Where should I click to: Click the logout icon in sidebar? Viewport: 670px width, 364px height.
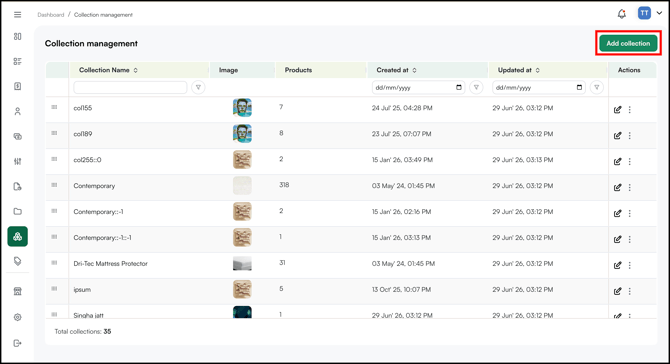click(x=18, y=343)
